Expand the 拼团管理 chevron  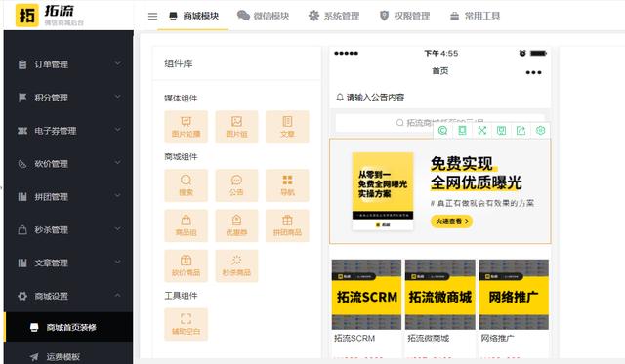[118, 195]
